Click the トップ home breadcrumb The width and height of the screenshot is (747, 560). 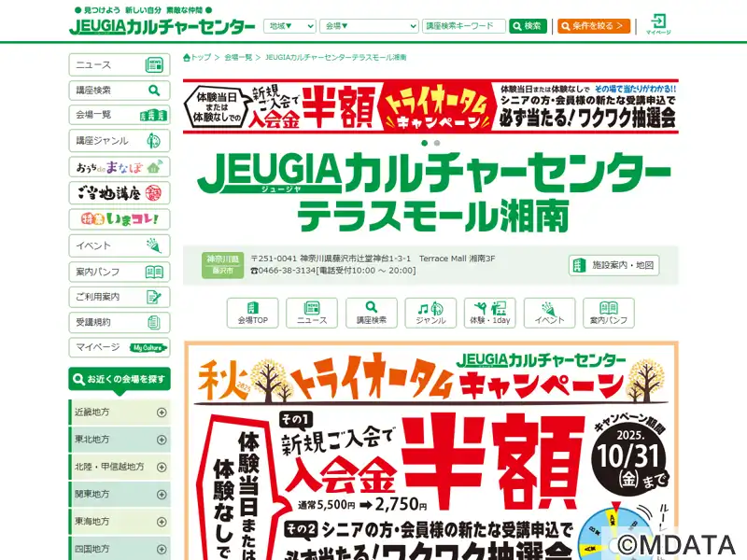click(x=197, y=58)
